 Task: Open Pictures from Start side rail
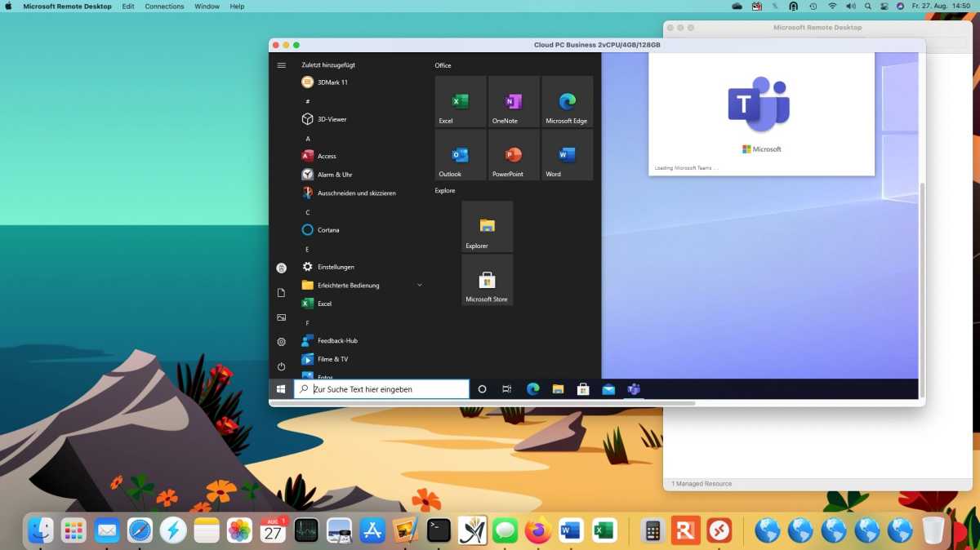point(282,317)
